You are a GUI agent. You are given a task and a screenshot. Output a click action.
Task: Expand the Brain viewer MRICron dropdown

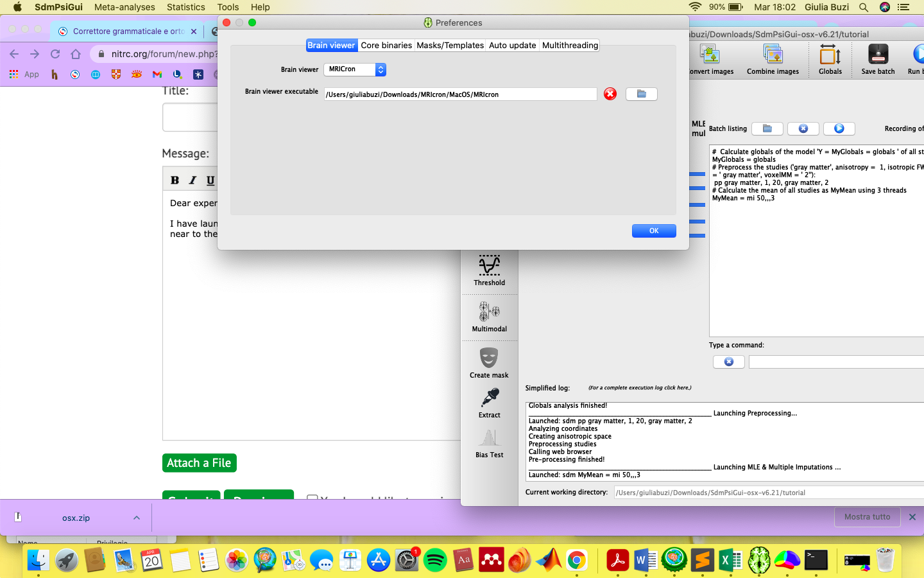click(381, 69)
